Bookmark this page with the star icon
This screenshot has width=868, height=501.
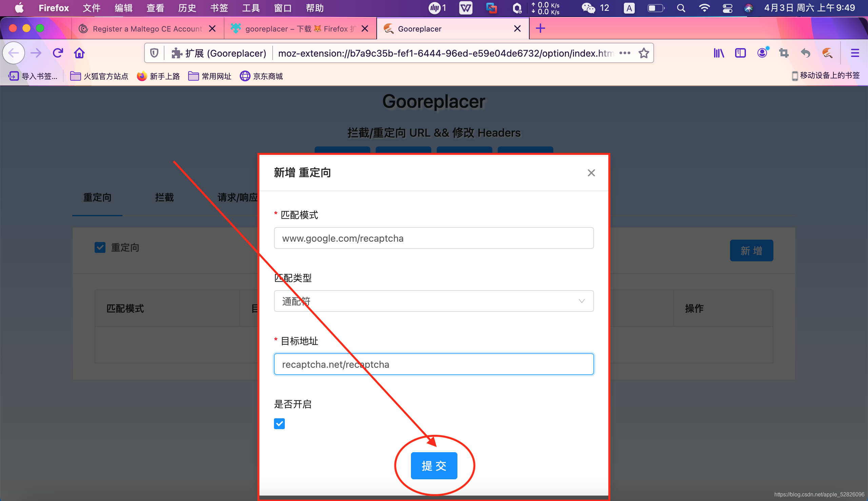[644, 53]
